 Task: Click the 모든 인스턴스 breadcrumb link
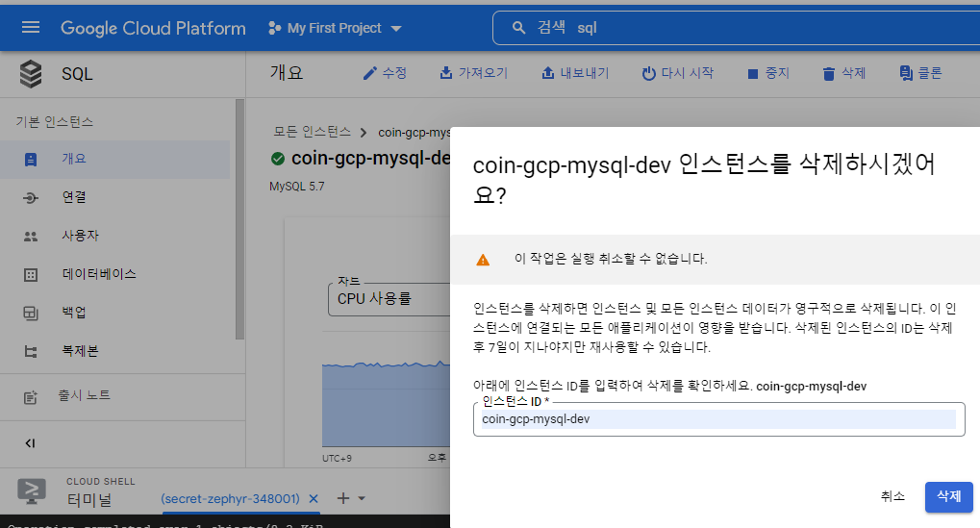[x=312, y=132]
